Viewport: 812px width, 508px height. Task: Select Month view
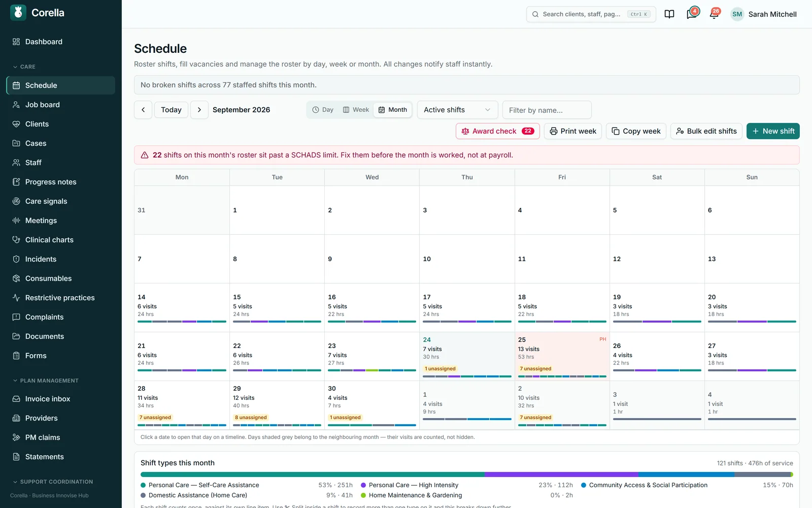[393, 110]
